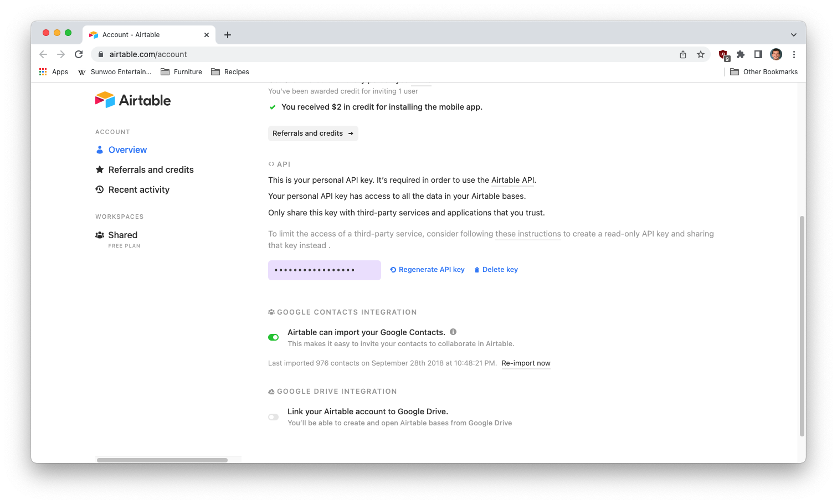The width and height of the screenshot is (837, 504).
Task: Turn off Google Contacts import toggle
Action: tap(274, 337)
